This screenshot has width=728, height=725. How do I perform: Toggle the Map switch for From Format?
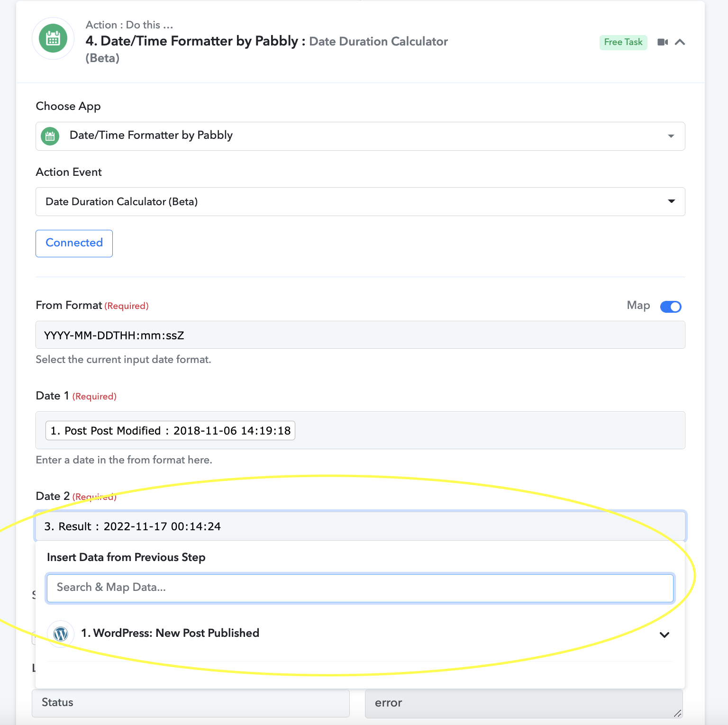671,307
